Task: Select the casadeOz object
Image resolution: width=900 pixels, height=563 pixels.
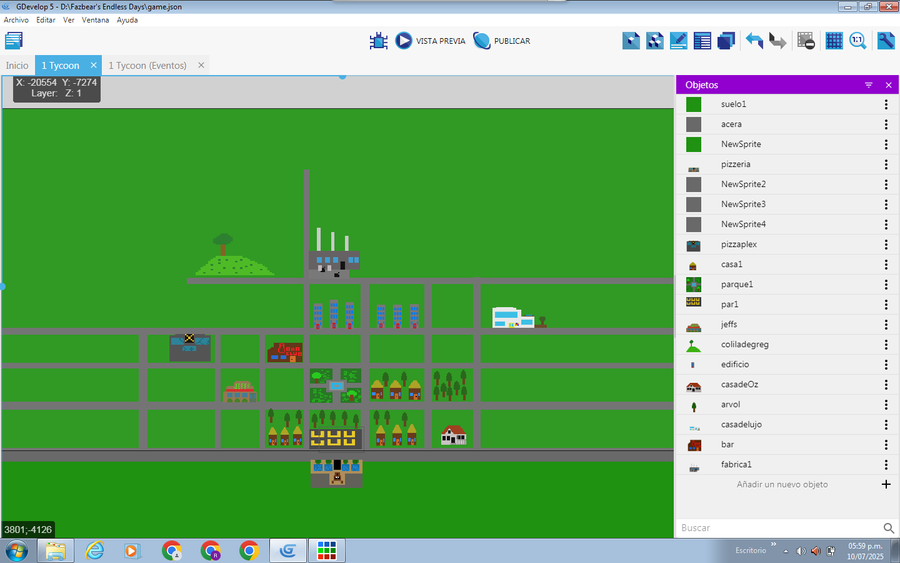Action: pos(788,385)
